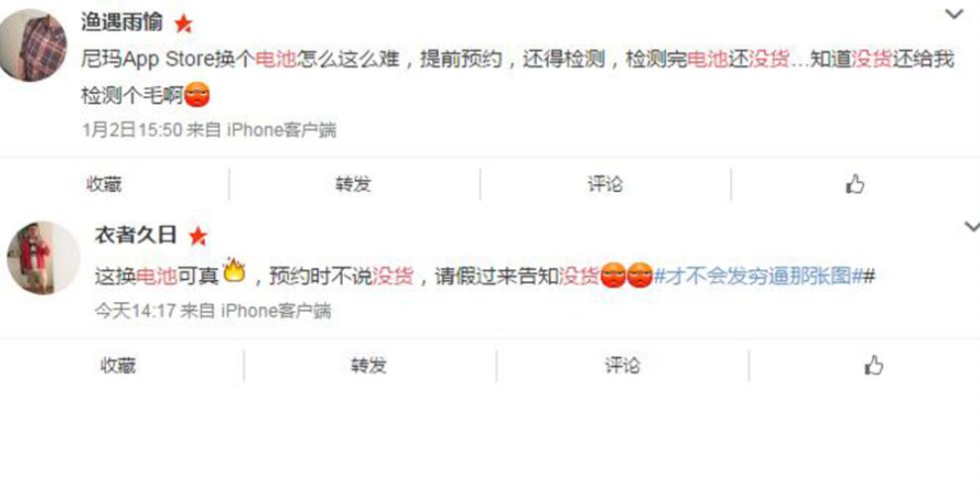Repost the second post with 转发
The image size is (980, 496).
click(x=369, y=365)
